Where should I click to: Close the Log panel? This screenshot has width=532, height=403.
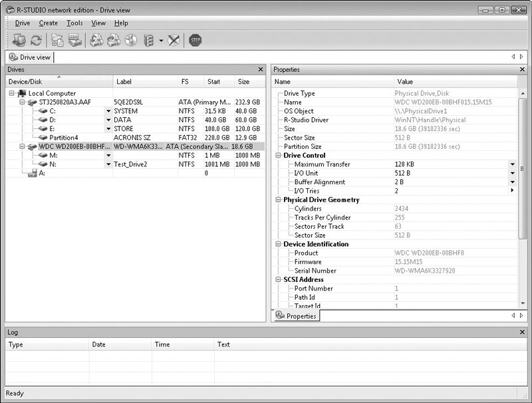[522, 332]
